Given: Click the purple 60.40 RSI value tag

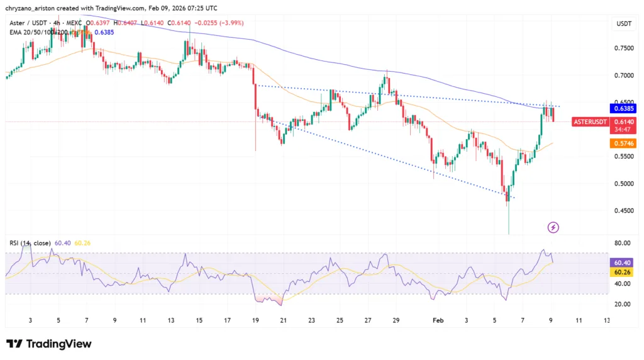Looking at the screenshot, I should 623,262.
